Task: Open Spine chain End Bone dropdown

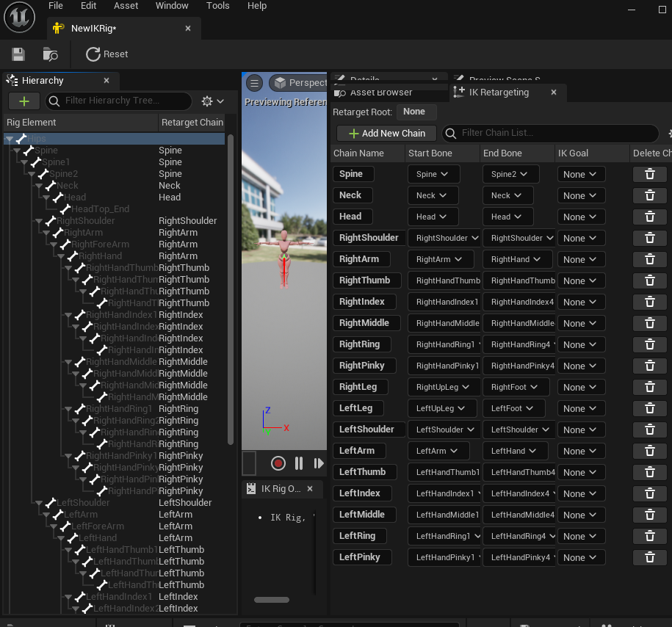Action: (510, 174)
